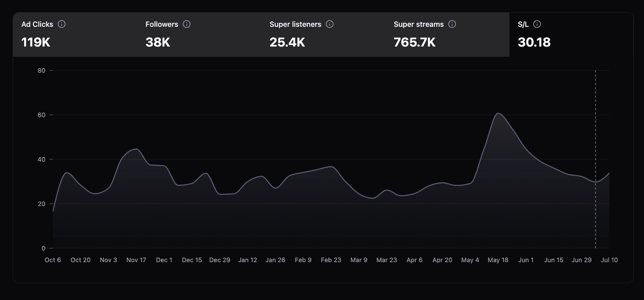Select the S/L metric tab
This screenshot has width=644, height=300.
[571, 35]
